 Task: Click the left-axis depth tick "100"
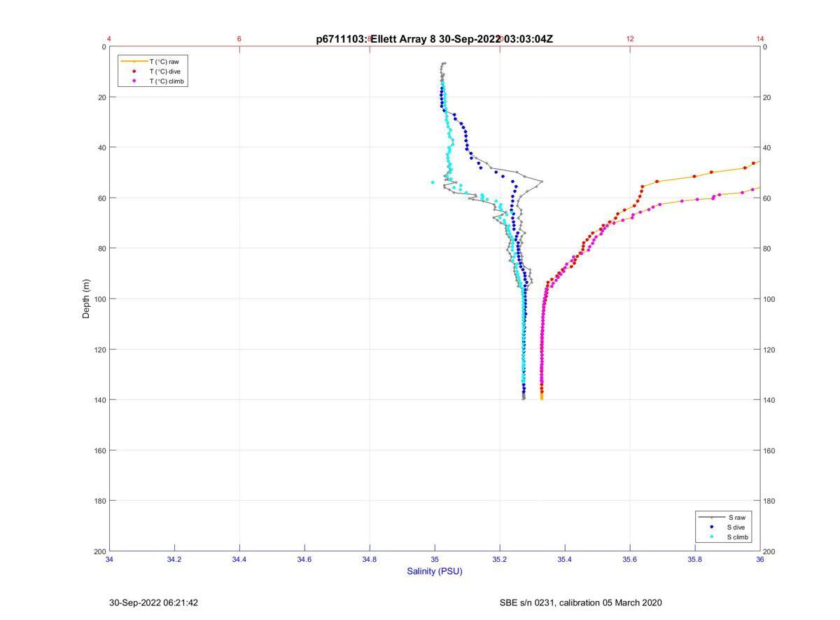point(99,299)
